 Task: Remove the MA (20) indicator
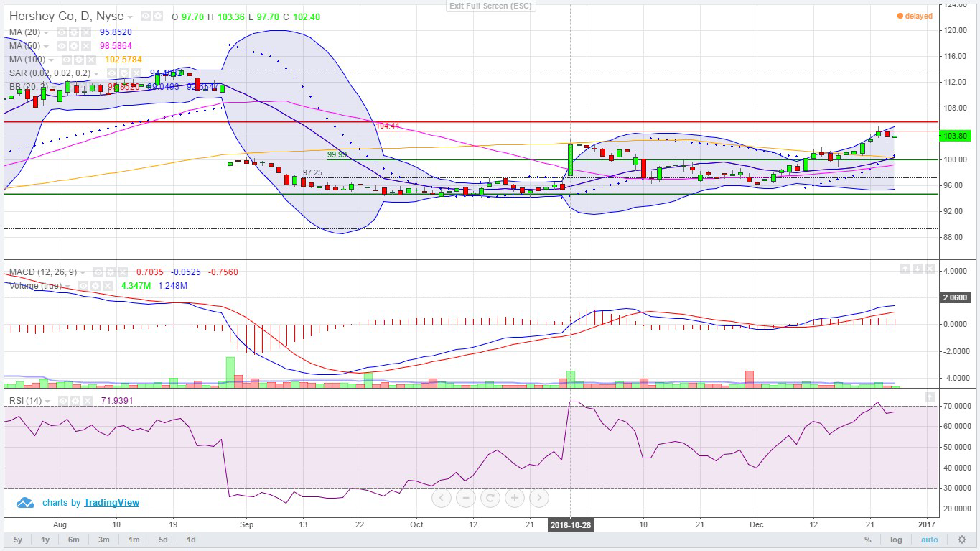pos(86,32)
